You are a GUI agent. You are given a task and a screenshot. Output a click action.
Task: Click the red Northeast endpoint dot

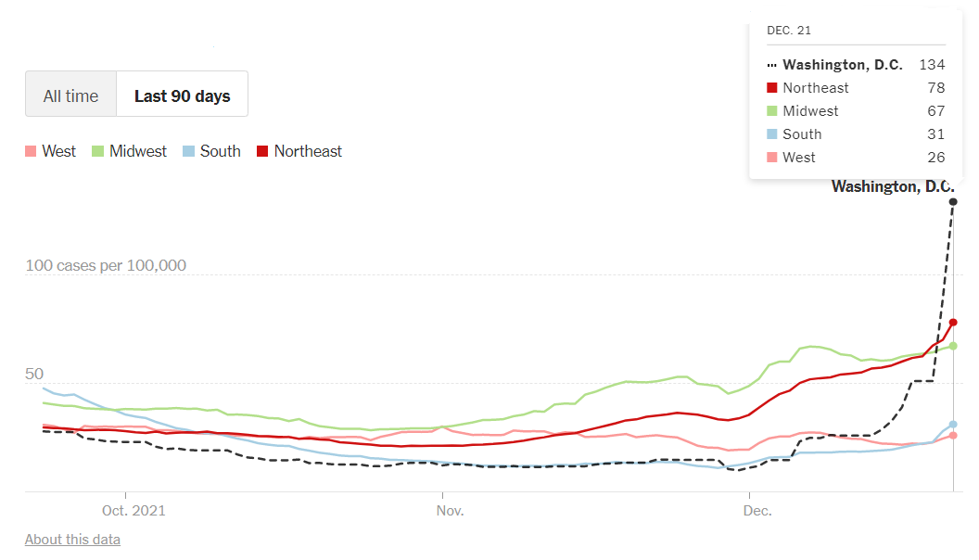point(952,323)
